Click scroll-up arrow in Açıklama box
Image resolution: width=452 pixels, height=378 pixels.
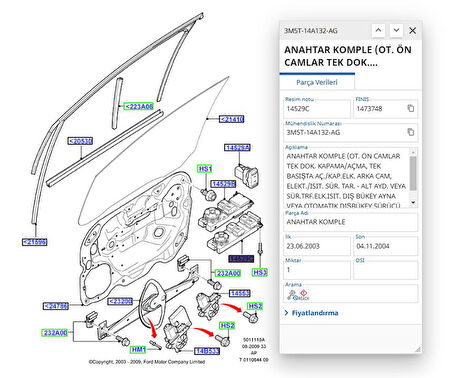413,152
